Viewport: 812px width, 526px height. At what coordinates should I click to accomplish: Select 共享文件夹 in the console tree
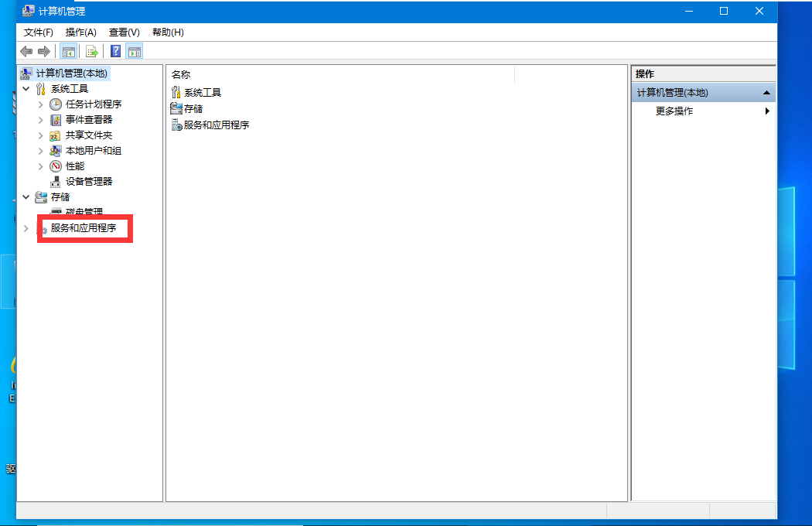coord(82,135)
